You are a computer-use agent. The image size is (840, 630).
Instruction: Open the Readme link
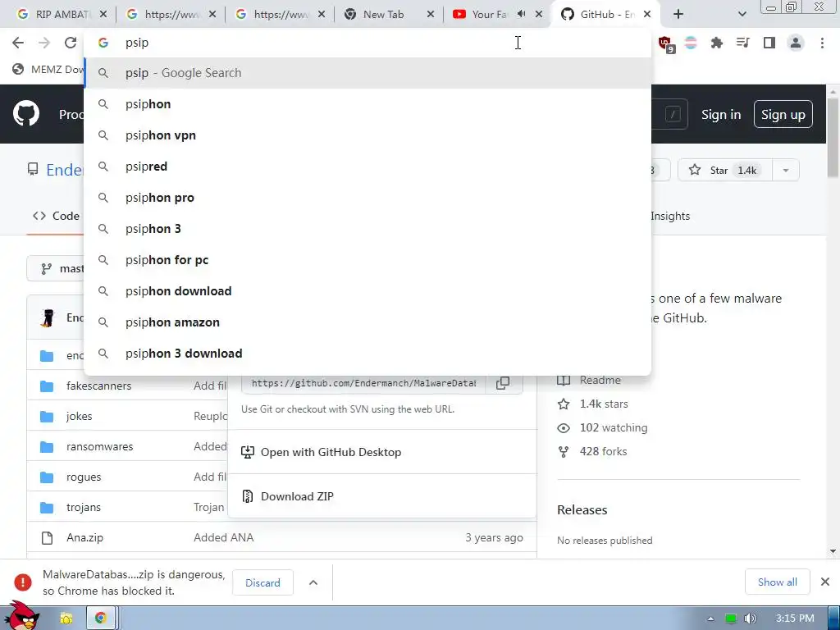pos(600,380)
